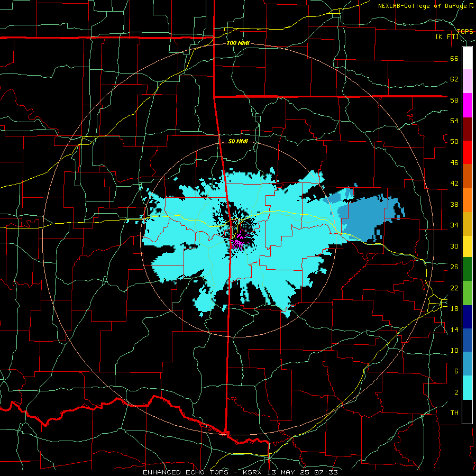Click the magenta echo cluster near radar center
This screenshot has height=476, width=476.
pos(237,243)
